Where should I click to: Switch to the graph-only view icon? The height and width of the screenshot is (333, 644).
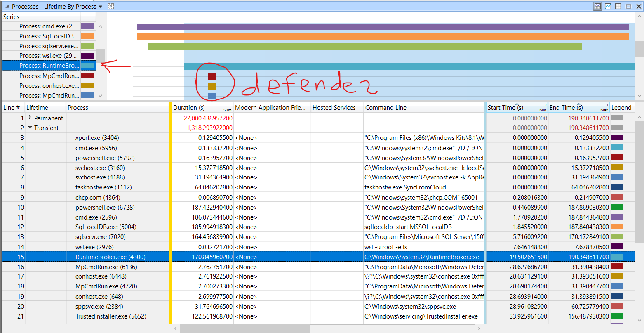pyautogui.click(x=607, y=6)
